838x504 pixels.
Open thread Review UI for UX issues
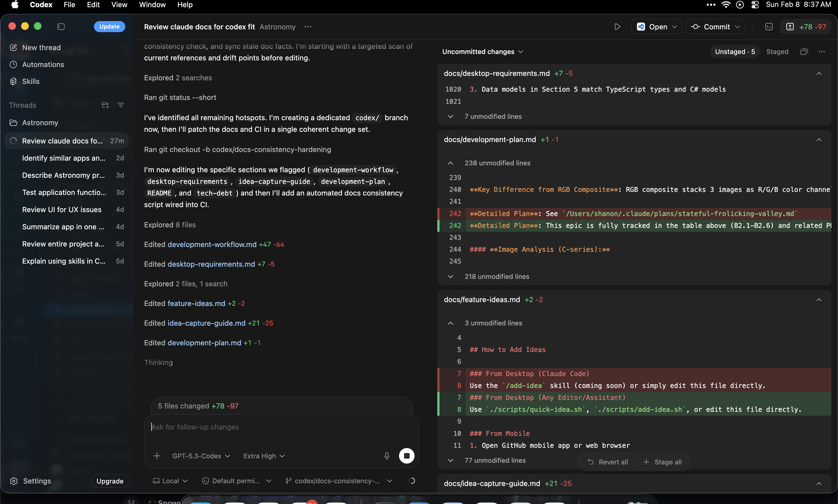pyautogui.click(x=67, y=210)
